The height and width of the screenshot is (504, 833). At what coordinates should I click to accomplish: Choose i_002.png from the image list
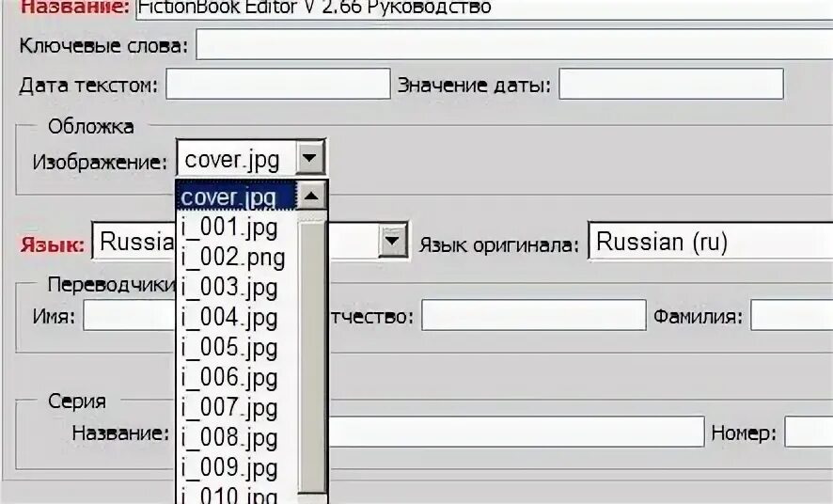[x=236, y=258]
